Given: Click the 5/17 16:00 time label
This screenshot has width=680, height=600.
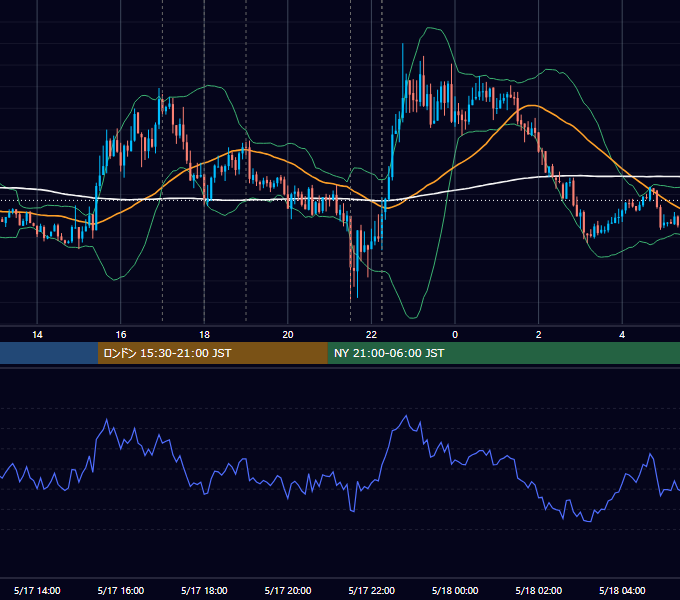Looking at the screenshot, I should point(121,590).
